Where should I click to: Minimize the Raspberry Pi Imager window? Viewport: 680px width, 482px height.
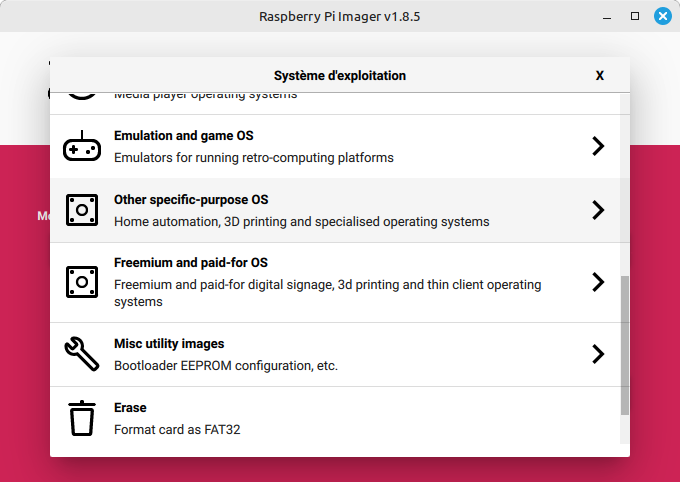click(607, 16)
